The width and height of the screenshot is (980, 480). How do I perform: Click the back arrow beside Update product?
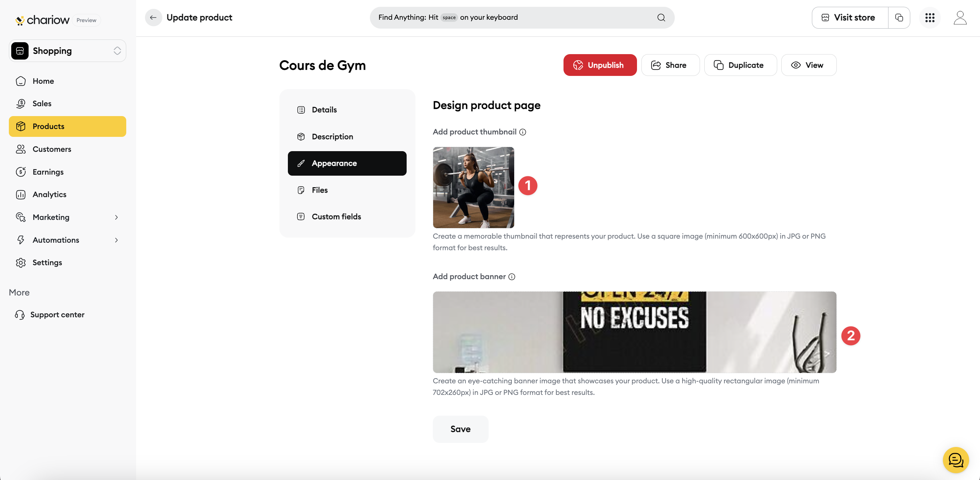[x=153, y=17]
